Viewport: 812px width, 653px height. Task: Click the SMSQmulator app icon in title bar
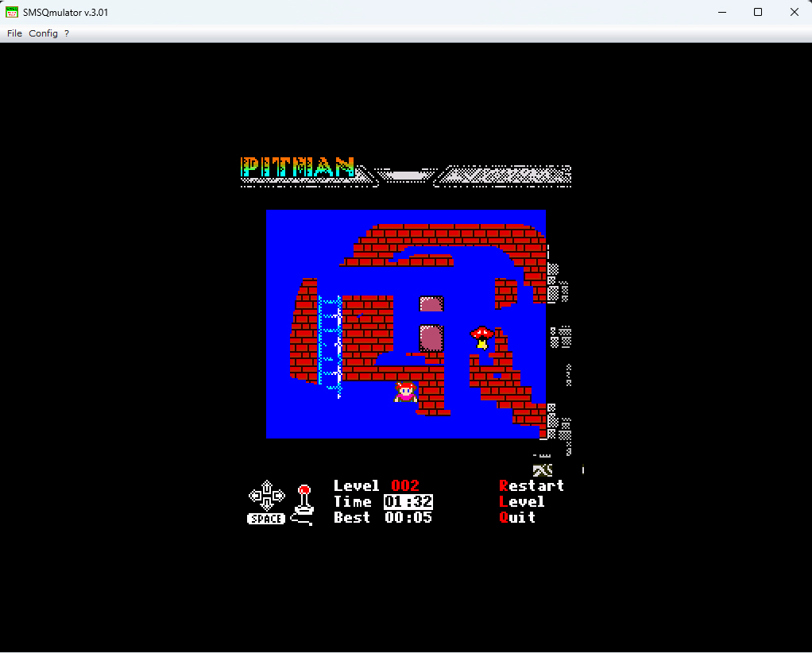click(x=12, y=12)
